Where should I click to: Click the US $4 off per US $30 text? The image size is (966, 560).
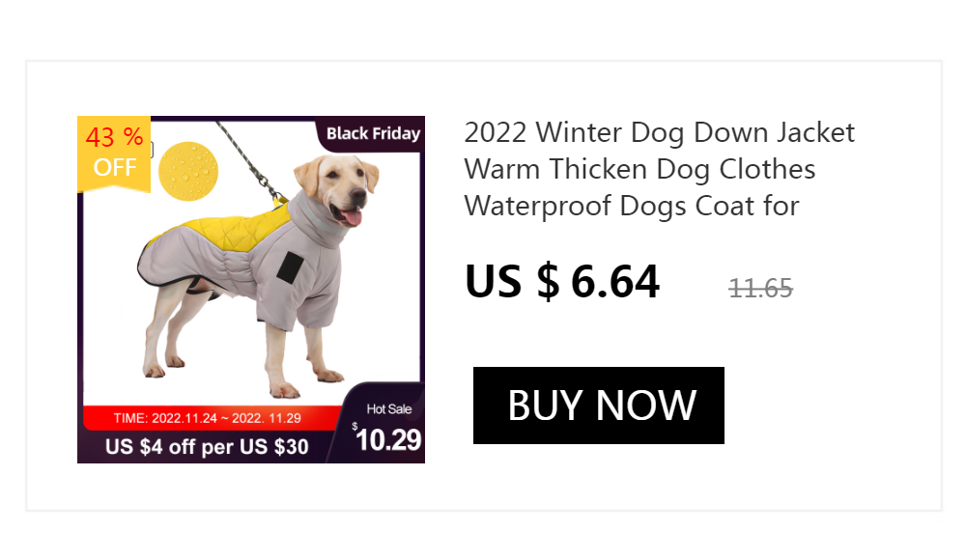pos(207,447)
